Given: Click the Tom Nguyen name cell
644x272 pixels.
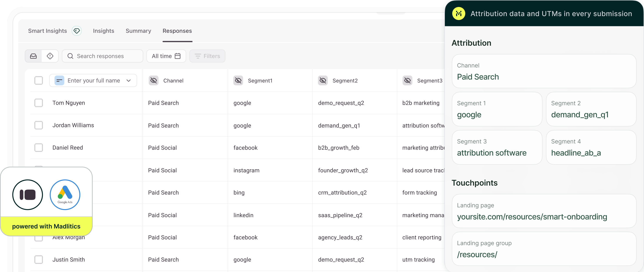Looking at the screenshot, I should [x=69, y=103].
